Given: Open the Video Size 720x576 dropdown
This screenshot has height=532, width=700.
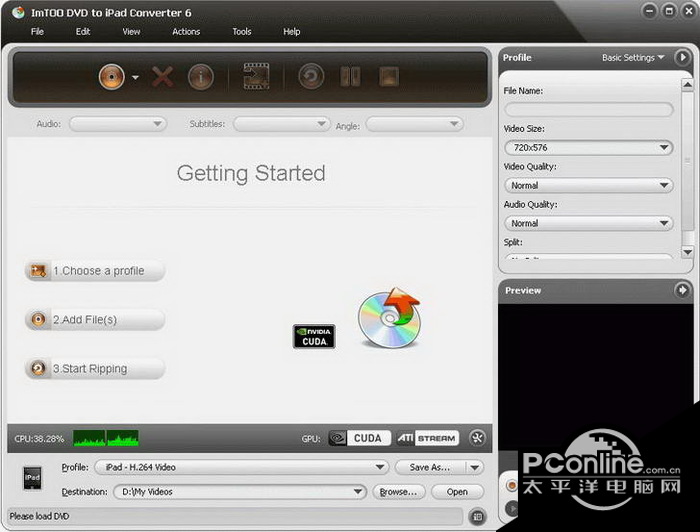Looking at the screenshot, I should (589, 147).
